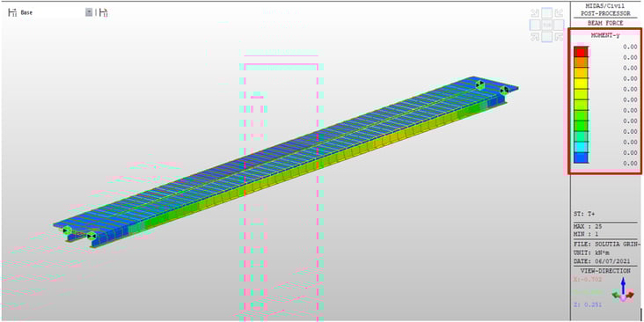Click the lower-right diagonal view arrow
Image resolution: width=644 pixels, height=322 pixels.
pos(559,37)
